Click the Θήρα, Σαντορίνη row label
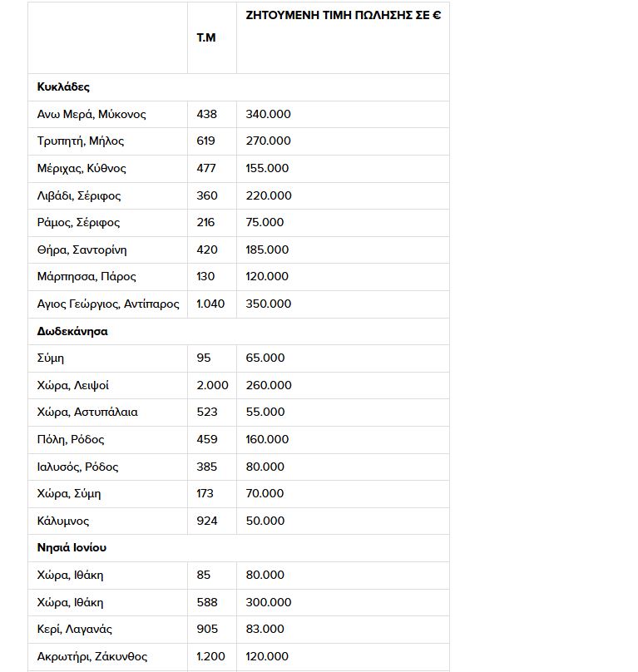The height and width of the screenshot is (672, 638). pyautogui.click(x=82, y=250)
